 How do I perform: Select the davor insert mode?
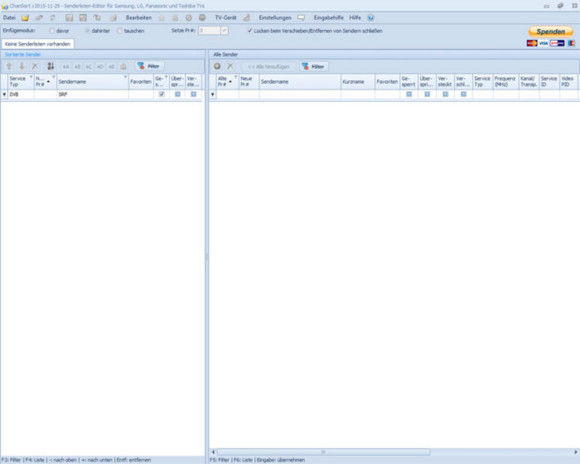[x=59, y=31]
